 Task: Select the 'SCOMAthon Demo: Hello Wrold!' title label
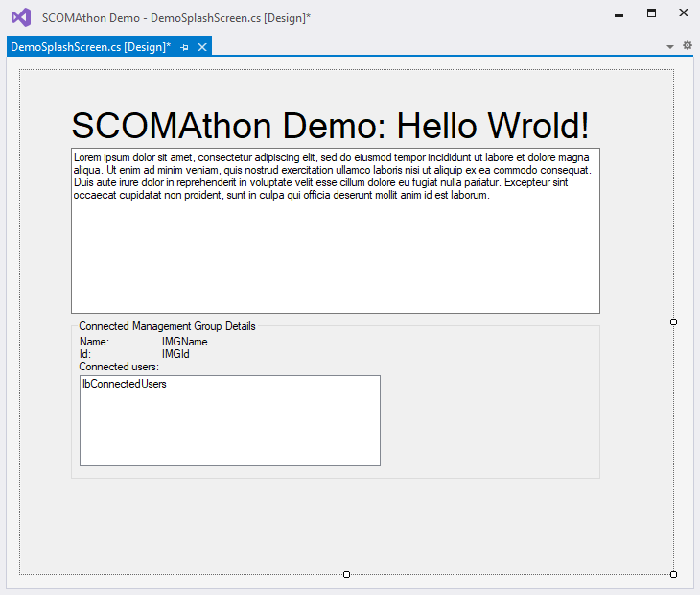pyautogui.click(x=330, y=126)
